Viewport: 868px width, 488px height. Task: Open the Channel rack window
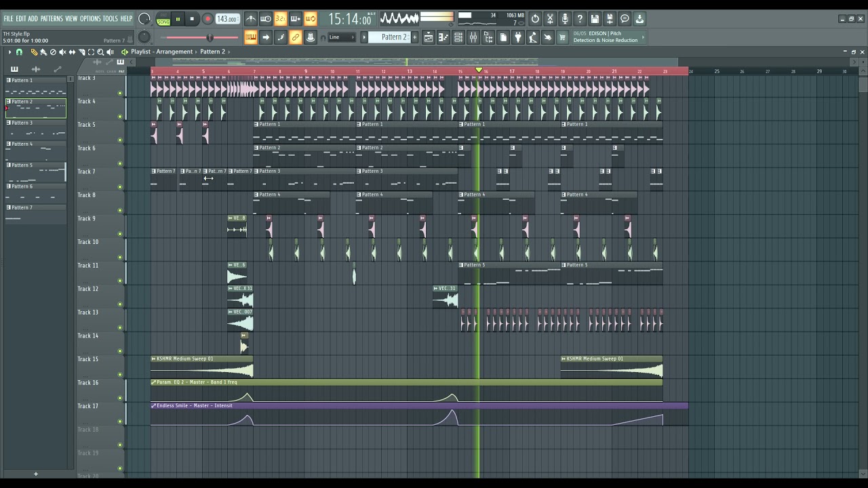coord(458,37)
